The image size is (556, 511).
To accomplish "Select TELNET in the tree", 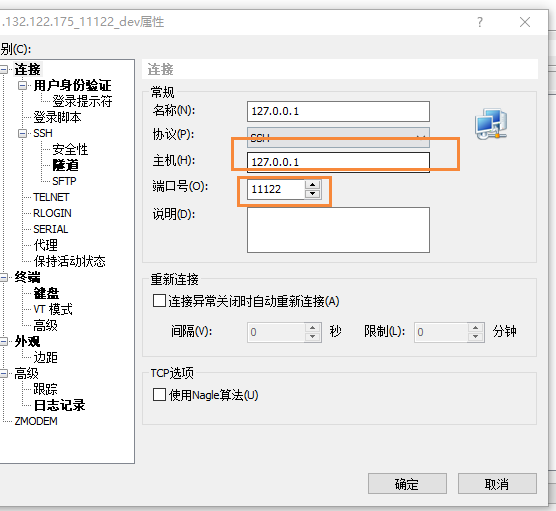I will click(51, 197).
